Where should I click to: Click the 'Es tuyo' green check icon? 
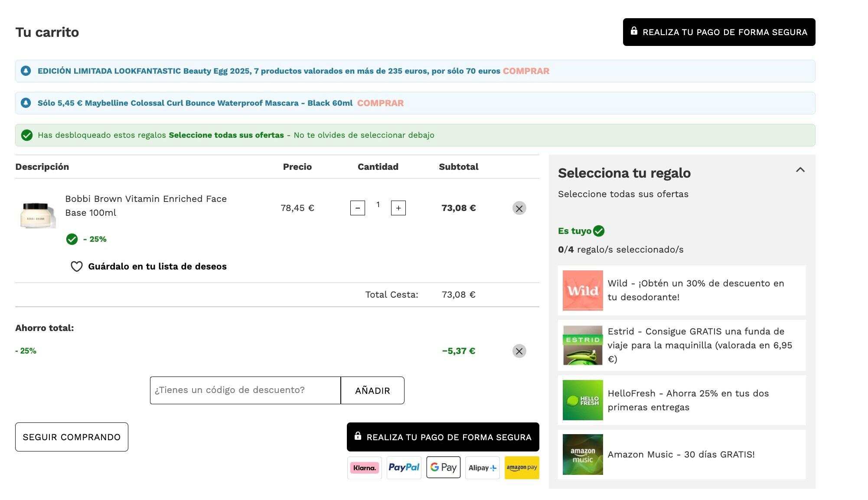point(599,231)
